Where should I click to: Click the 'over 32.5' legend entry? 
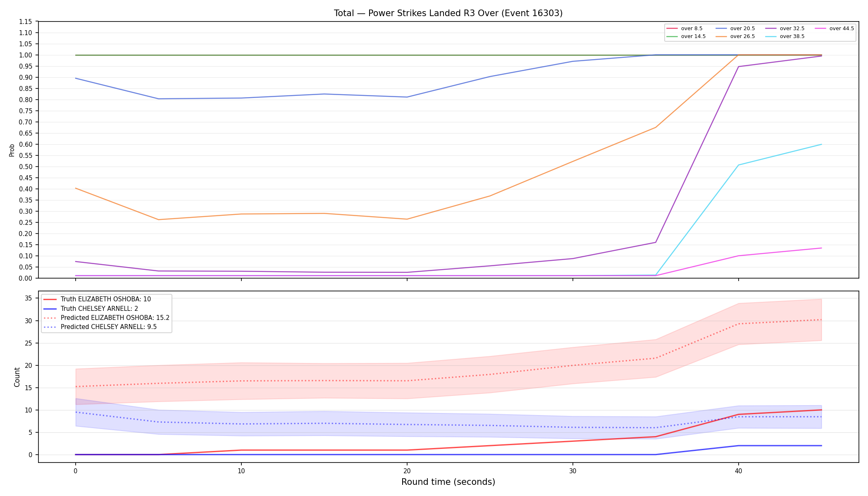point(785,29)
